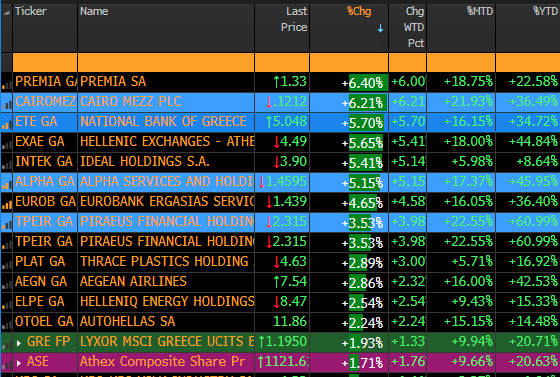
Task: Click the signal bars icon beside ASE
Action: pos(6,364)
